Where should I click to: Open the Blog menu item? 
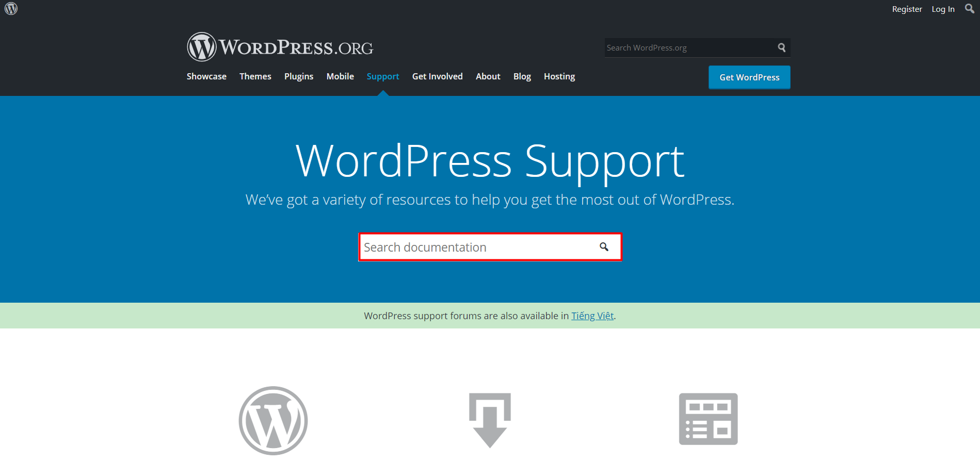click(x=522, y=76)
